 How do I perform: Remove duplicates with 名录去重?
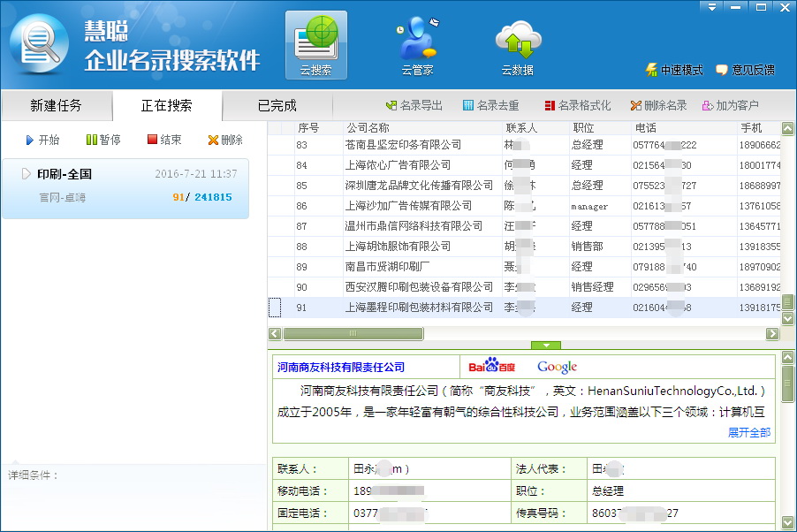(x=468, y=106)
